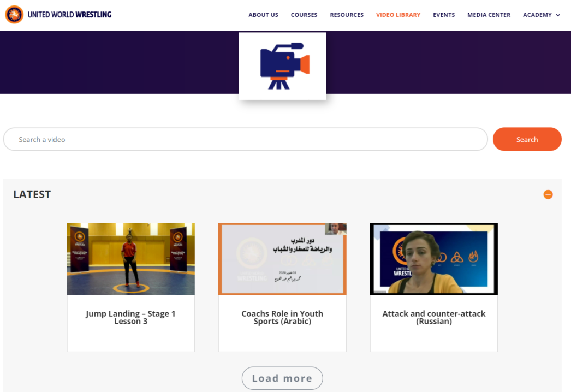Open Coachs Role in Youth Sports thumbnail
Image resolution: width=571 pixels, height=392 pixels.
282,259
